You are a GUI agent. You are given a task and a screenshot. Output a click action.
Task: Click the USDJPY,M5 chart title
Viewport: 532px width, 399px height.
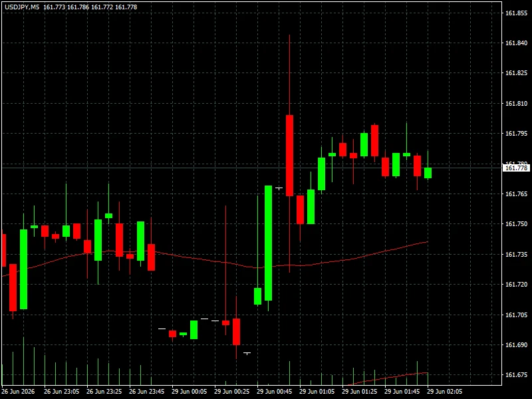coord(22,7)
